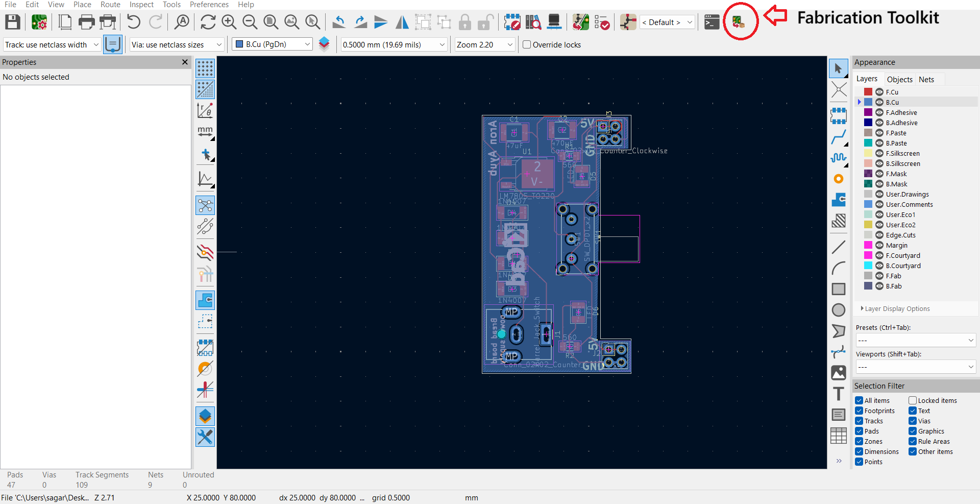The height and width of the screenshot is (504, 980).
Task: Toggle ratsnest display icon
Action: point(205,205)
